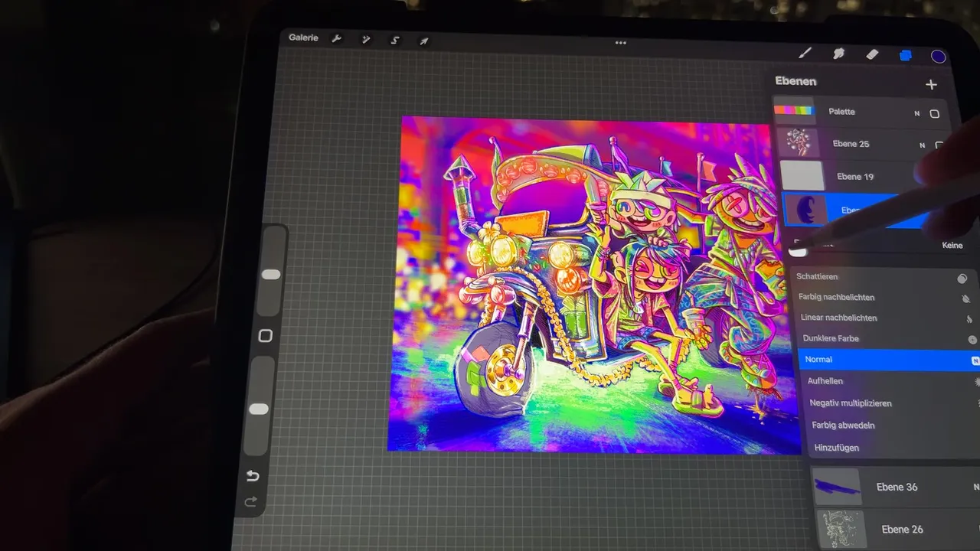Click the brush size slider knob in sidebar
Image resolution: width=980 pixels, height=551 pixels.
click(271, 274)
